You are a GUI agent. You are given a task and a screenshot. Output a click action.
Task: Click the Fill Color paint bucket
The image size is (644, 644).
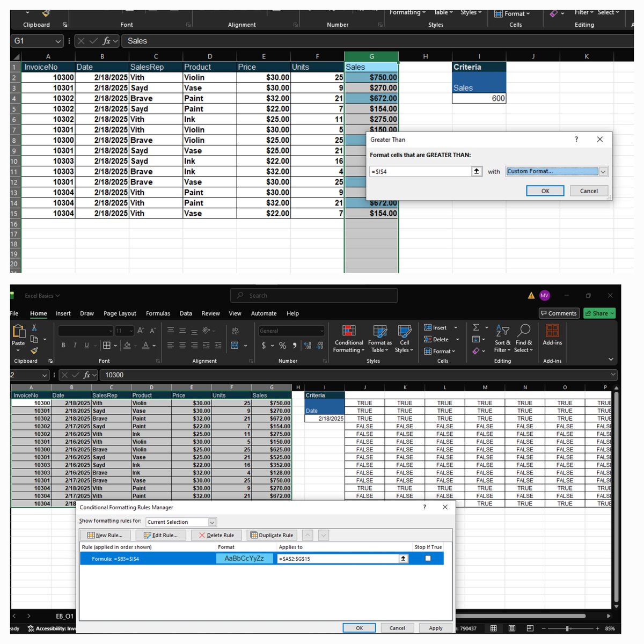tap(127, 345)
